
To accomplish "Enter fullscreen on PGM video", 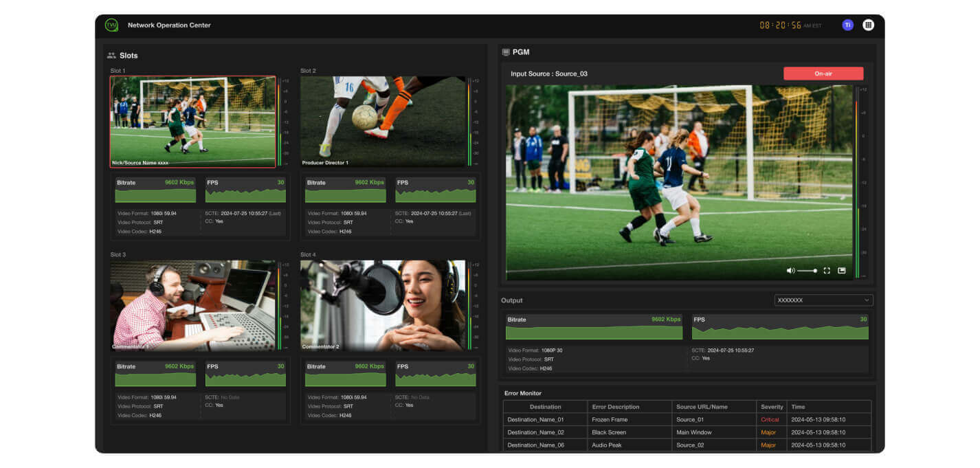I will 827,271.
